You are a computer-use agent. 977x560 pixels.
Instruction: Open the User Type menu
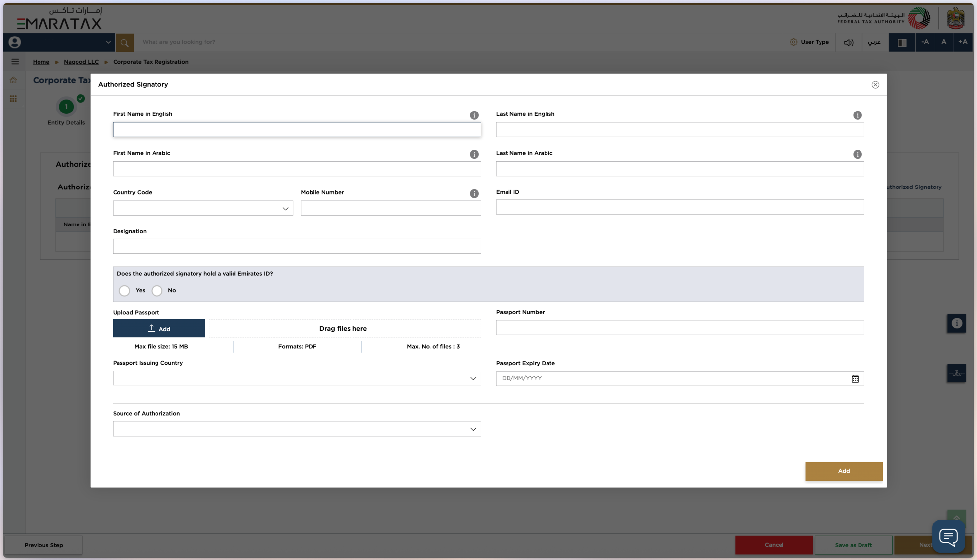pyautogui.click(x=809, y=42)
